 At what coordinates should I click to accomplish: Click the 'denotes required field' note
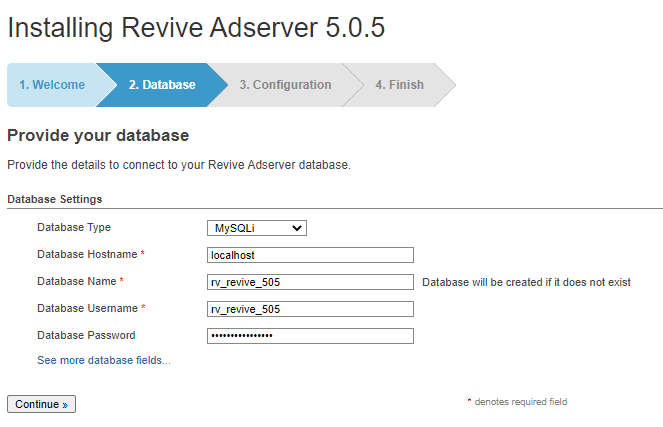521,402
